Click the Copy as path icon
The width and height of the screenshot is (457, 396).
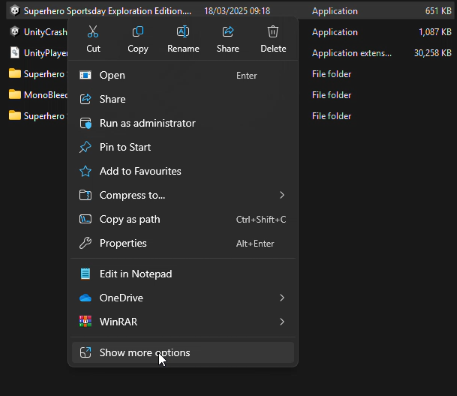(x=85, y=219)
